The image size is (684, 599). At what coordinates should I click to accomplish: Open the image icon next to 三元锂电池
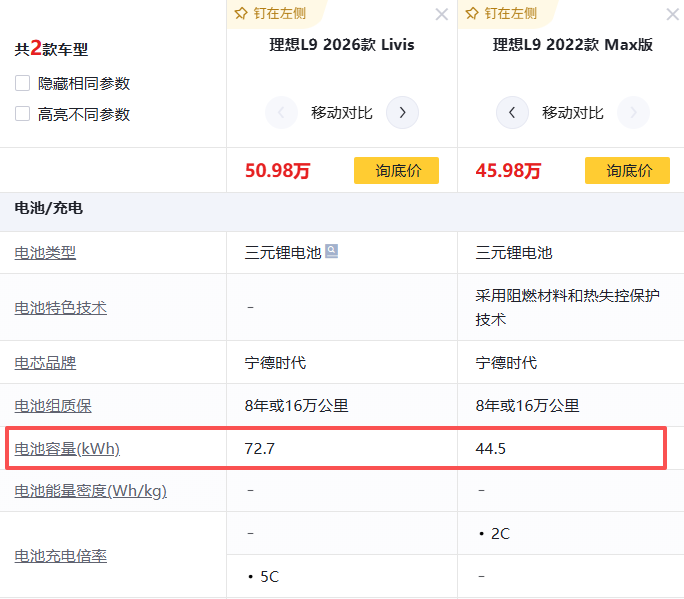click(332, 251)
